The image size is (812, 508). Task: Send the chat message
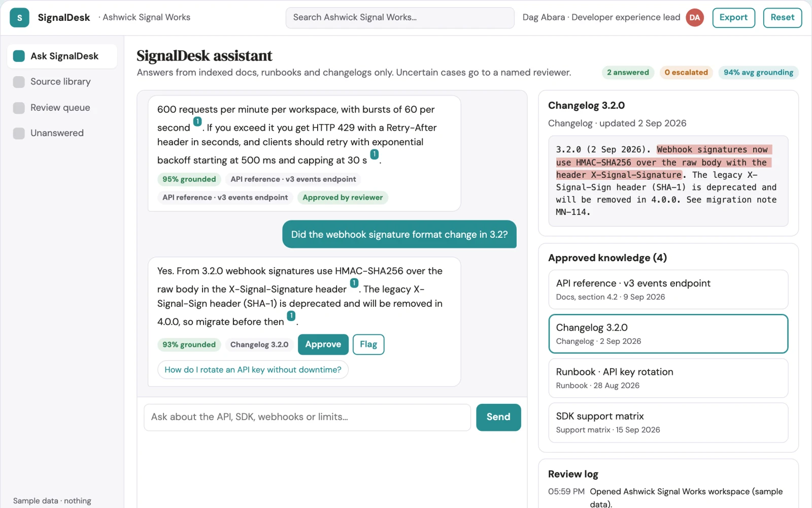498,417
